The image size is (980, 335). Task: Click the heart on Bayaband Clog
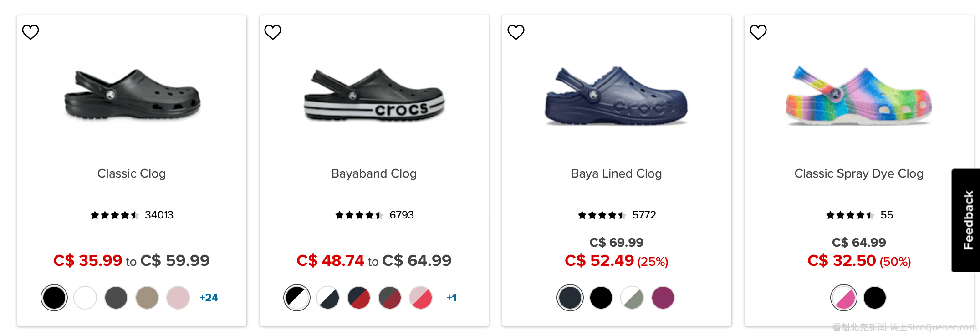pyautogui.click(x=273, y=32)
